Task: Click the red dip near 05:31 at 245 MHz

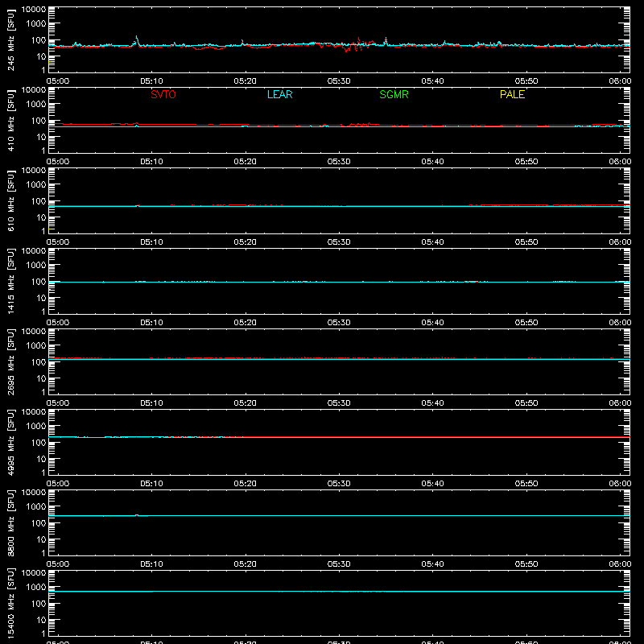Action: (347, 49)
